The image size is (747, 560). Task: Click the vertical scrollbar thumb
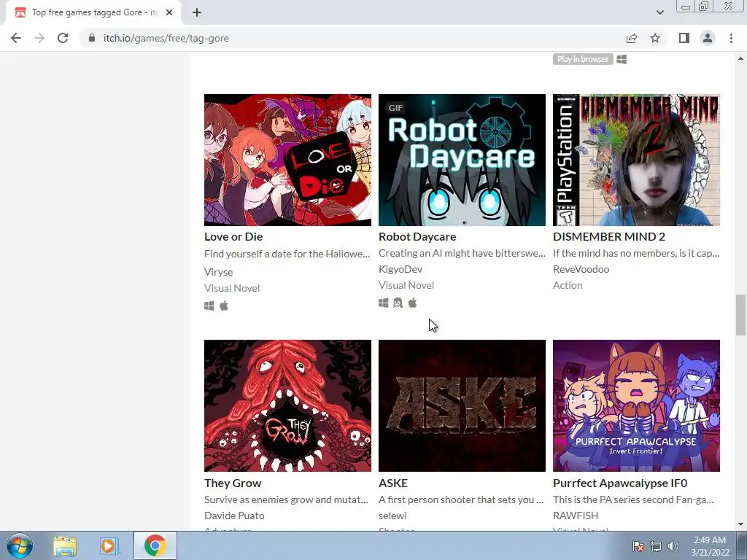point(740,315)
